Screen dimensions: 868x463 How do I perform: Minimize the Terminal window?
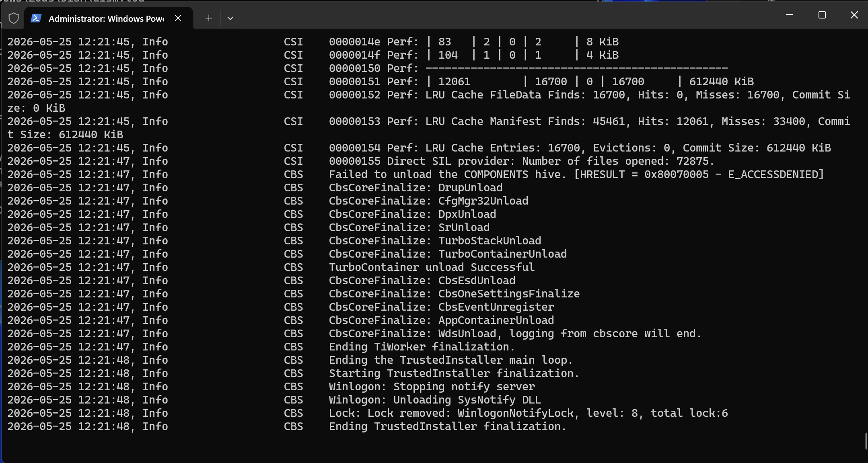[x=790, y=15]
